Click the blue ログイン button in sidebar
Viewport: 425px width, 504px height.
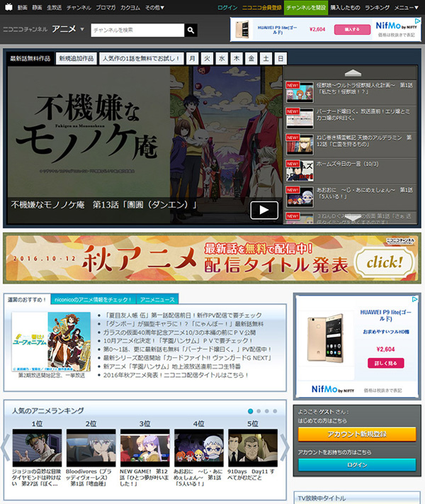[357, 465]
